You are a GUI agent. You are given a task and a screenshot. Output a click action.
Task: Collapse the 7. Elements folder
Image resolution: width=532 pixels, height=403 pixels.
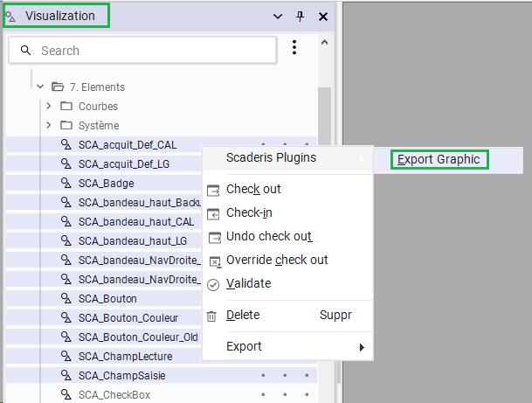40,87
